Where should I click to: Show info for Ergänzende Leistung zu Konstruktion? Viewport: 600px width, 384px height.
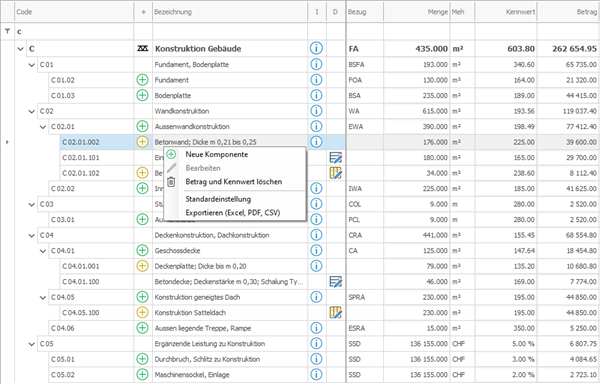[316, 343]
